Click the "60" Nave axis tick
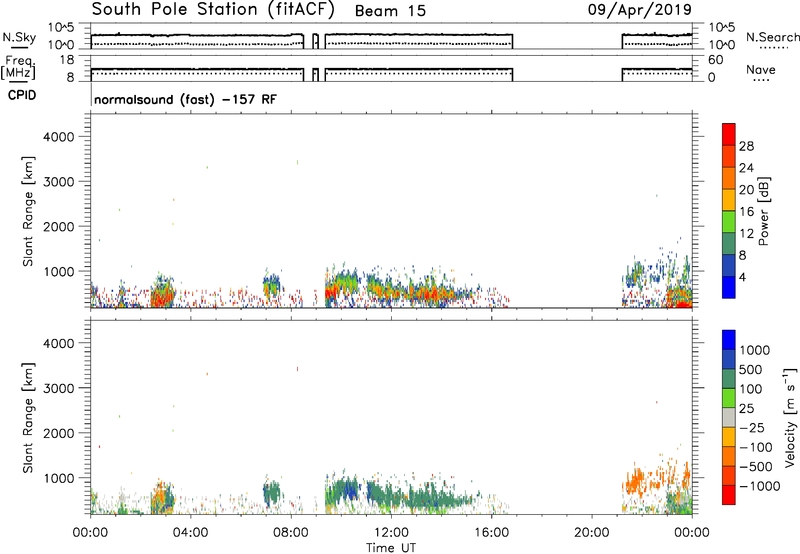The image size is (800, 554). (716, 60)
